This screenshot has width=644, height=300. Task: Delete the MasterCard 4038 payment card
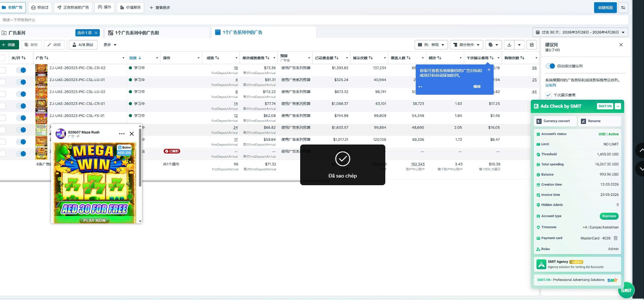(x=616, y=238)
